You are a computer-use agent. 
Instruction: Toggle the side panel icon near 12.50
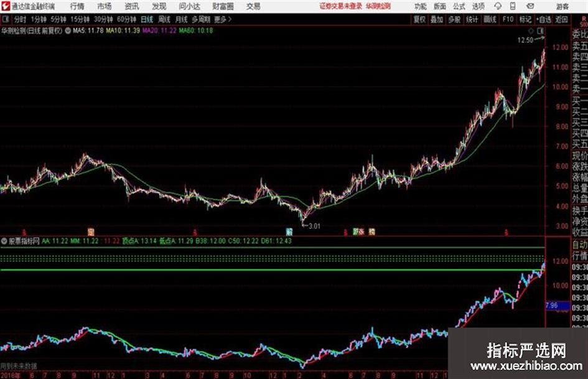click(x=540, y=30)
